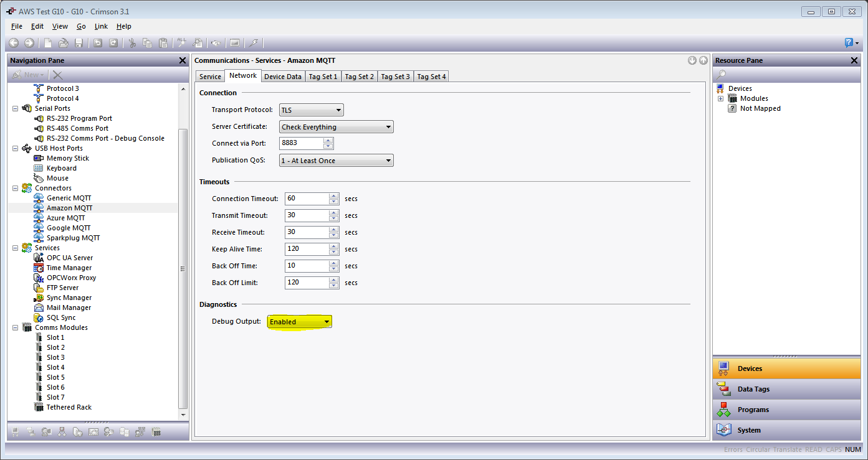The width and height of the screenshot is (868, 460).
Task: Click the Back navigation arrow in toolbar
Action: [13, 43]
